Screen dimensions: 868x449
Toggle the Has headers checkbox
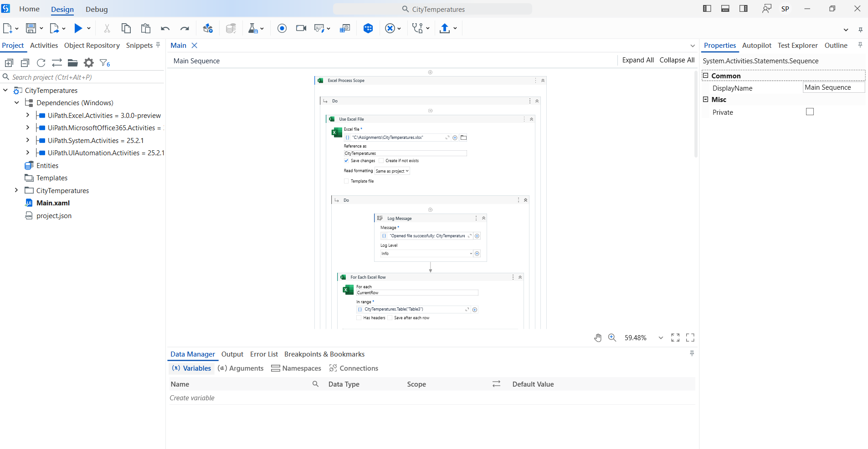359,318
